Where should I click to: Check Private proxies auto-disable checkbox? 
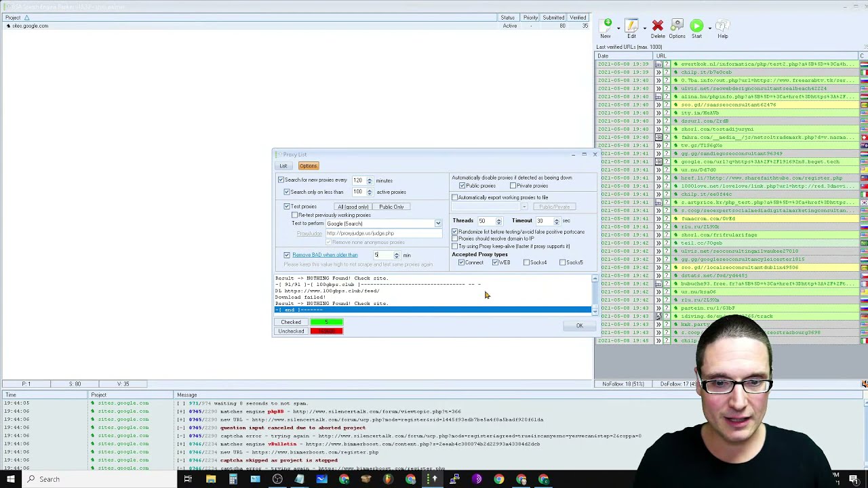513,186
